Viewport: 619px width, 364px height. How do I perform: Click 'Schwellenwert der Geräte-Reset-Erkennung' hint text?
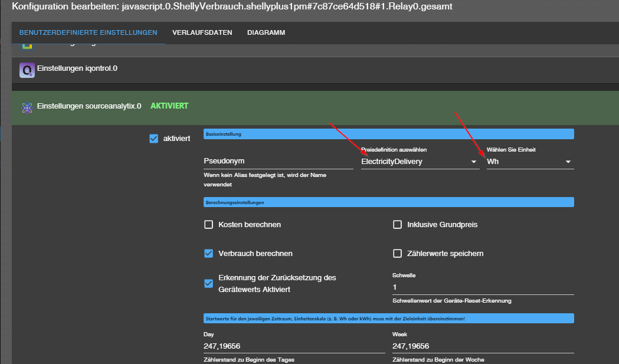451,301
